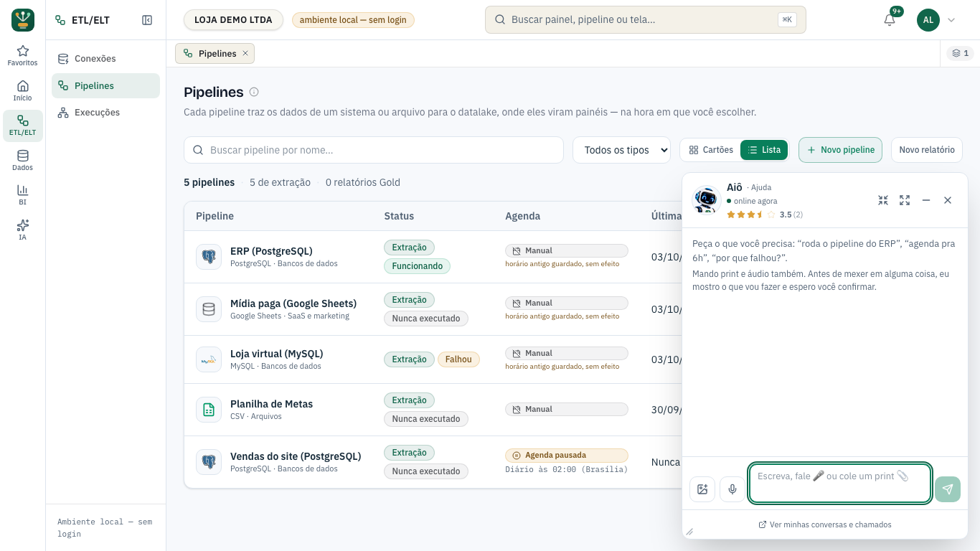Screen dimensions: 980x551
Task: Click the Agenda pausada badge
Action: coord(566,456)
